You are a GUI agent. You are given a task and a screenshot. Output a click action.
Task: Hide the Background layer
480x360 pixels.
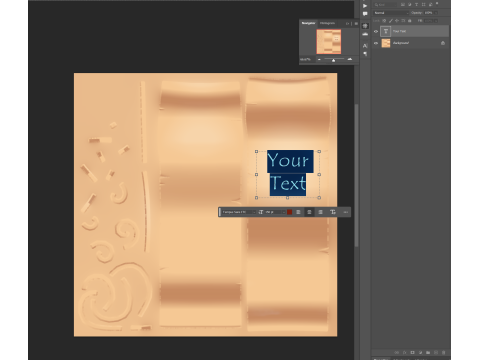pyautogui.click(x=376, y=43)
